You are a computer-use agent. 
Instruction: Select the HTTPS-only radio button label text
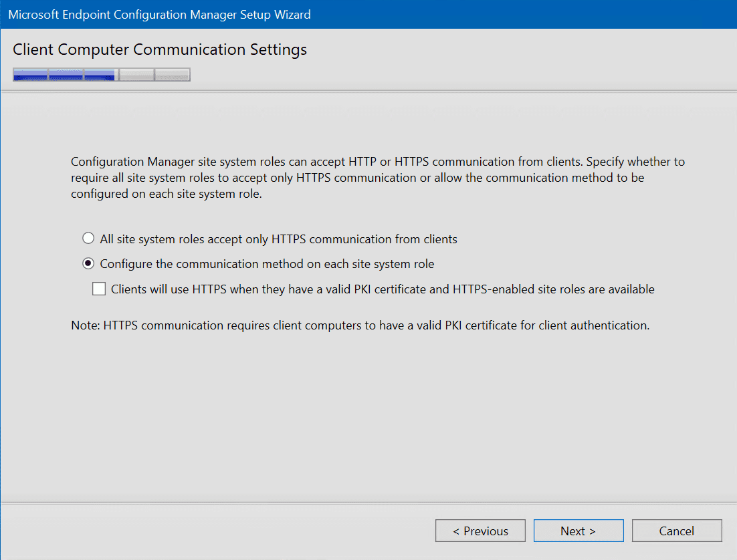pos(278,239)
